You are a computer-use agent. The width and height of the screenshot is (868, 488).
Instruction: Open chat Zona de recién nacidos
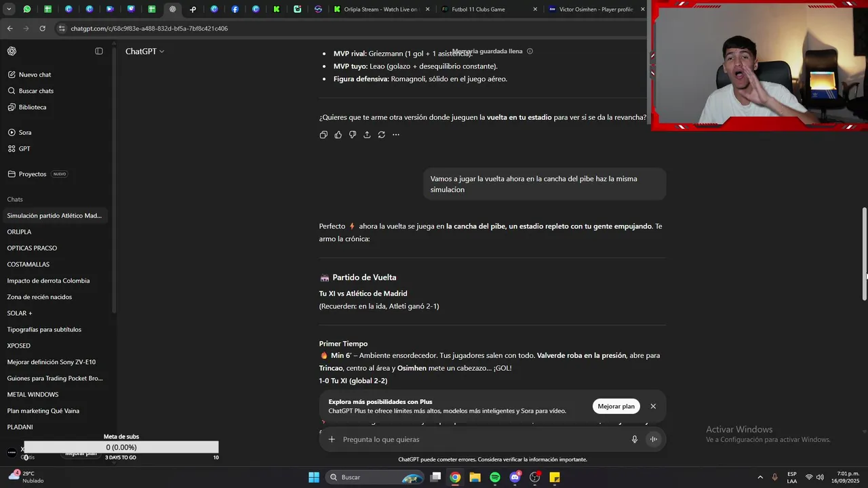pyautogui.click(x=54, y=297)
